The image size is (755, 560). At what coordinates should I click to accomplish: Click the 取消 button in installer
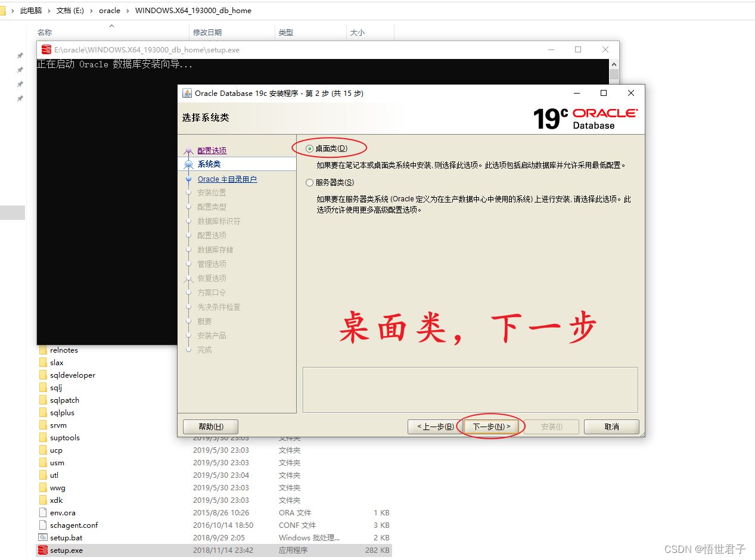tap(611, 427)
